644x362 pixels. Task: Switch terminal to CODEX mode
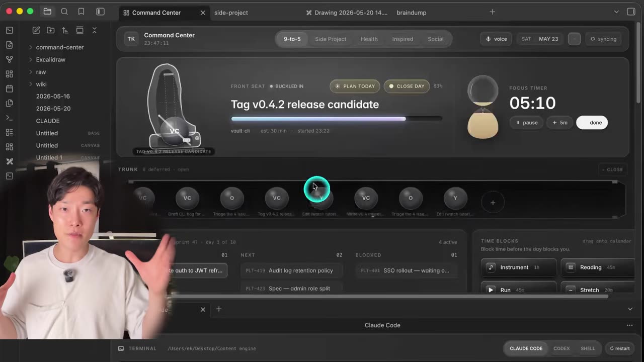[561, 348]
